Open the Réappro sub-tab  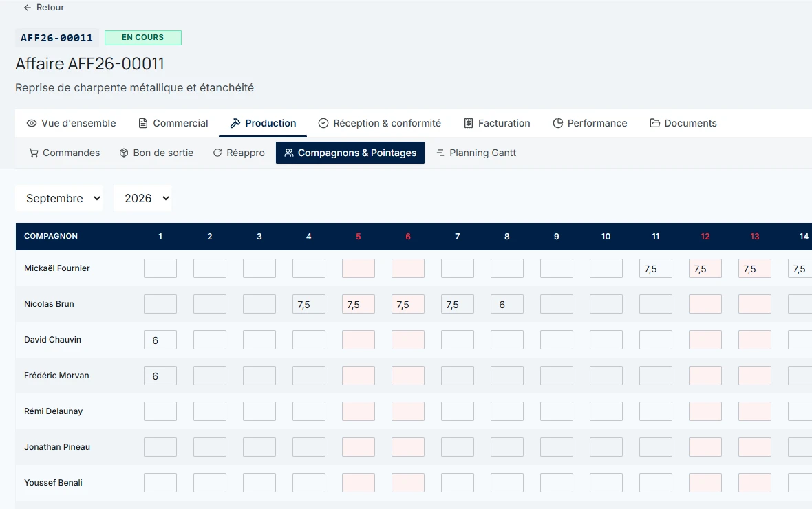click(x=239, y=153)
